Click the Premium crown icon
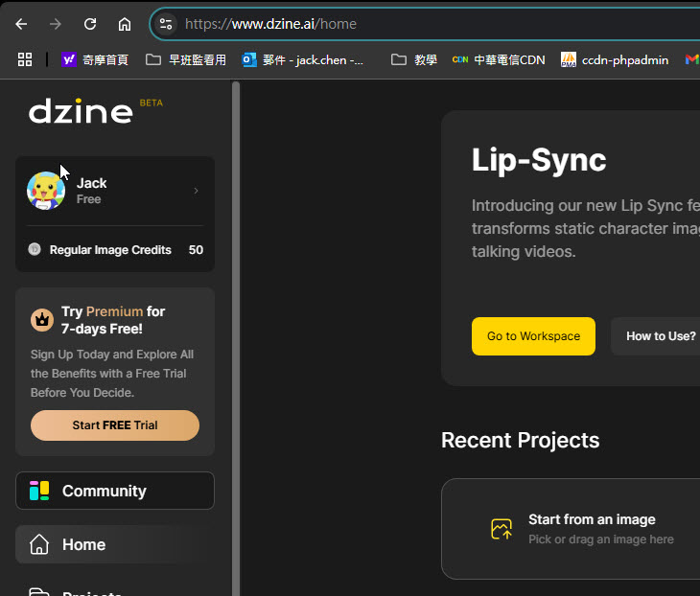Image resolution: width=700 pixels, height=596 pixels. [x=42, y=320]
